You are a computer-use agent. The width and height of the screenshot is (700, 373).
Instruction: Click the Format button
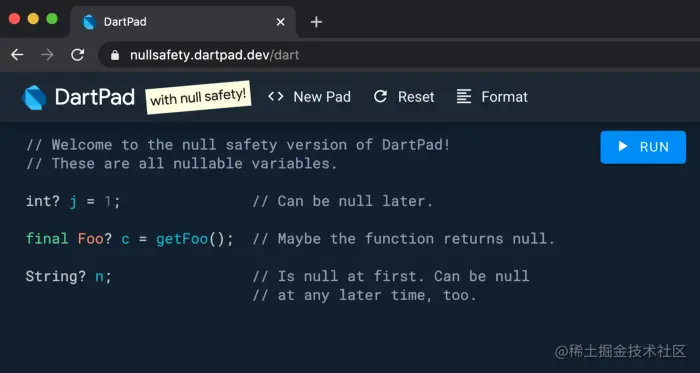[492, 97]
